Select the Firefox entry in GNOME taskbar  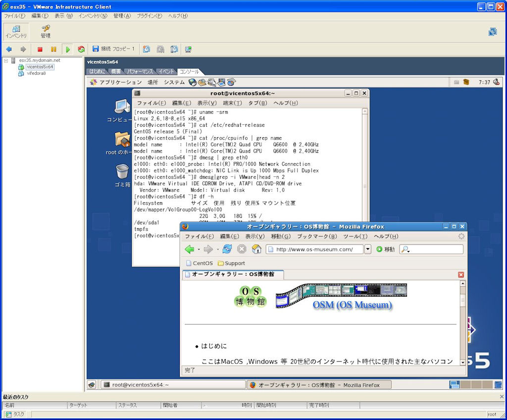coord(319,385)
